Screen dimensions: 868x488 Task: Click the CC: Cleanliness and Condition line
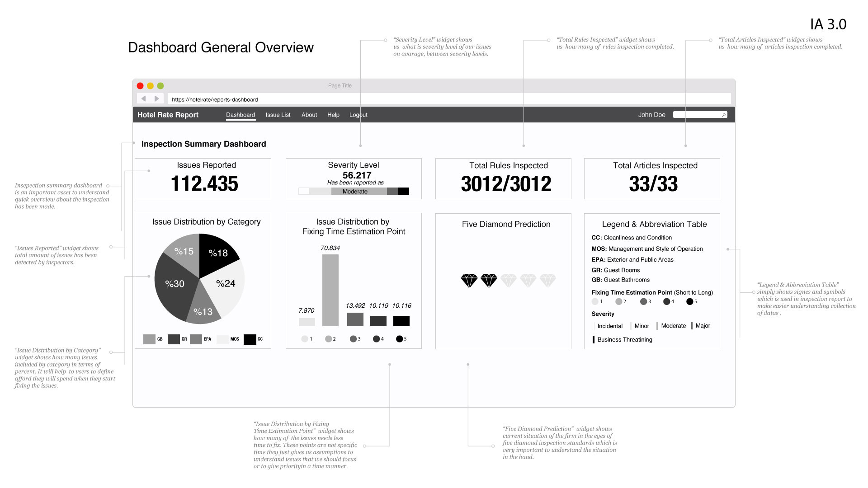click(632, 238)
